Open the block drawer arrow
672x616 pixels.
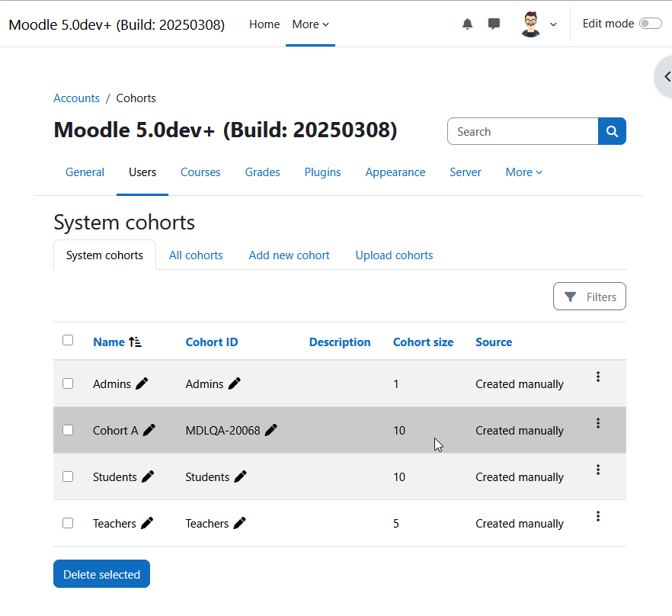[665, 76]
